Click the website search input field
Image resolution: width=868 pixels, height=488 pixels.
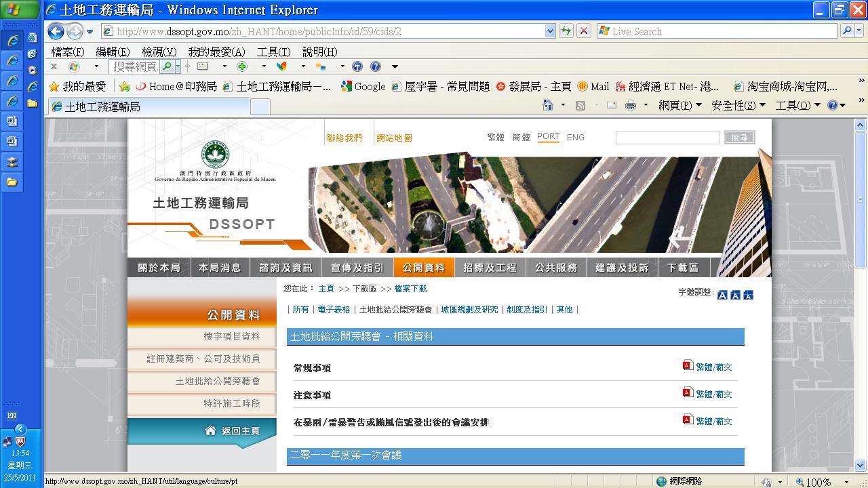(x=667, y=138)
